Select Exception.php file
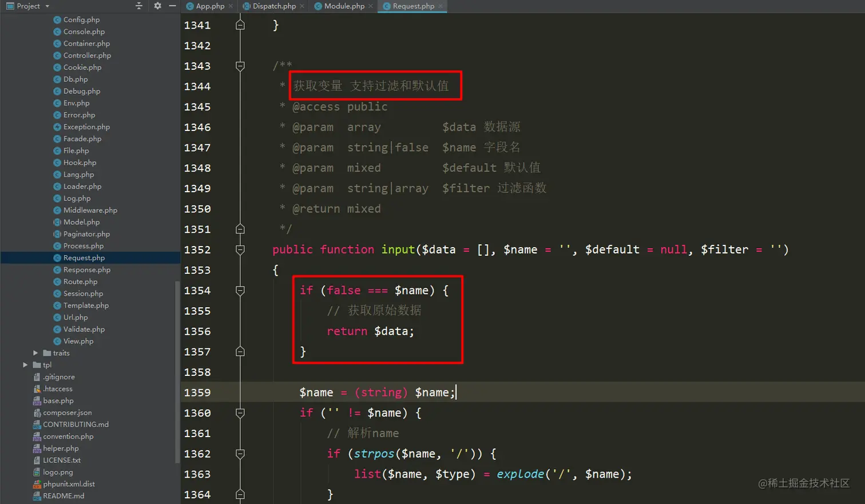Image resolution: width=865 pixels, height=504 pixels. (86, 127)
